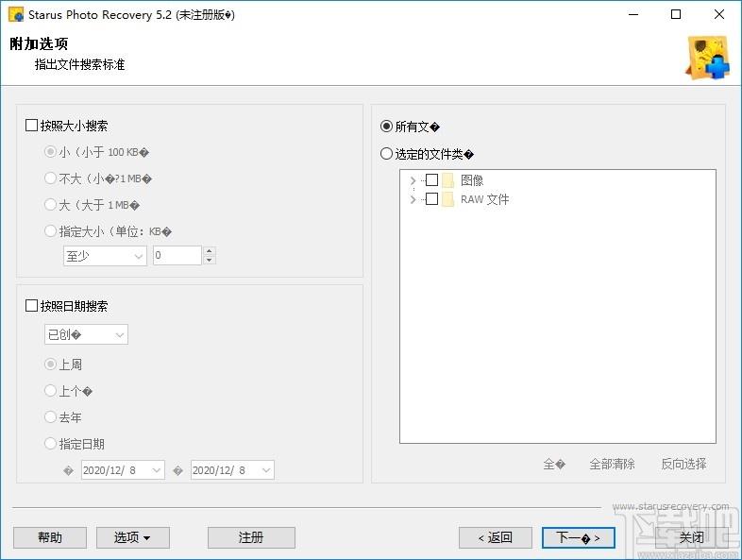Expand the RAW 文件 tree node
Image resolution: width=742 pixels, height=560 pixels.
pyautogui.click(x=413, y=199)
